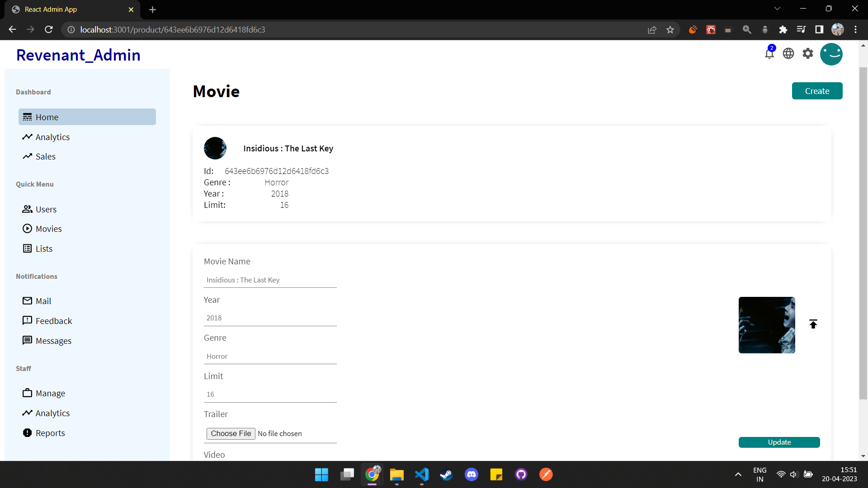
Task: Open the Analytics dashboard view
Action: tap(52, 137)
